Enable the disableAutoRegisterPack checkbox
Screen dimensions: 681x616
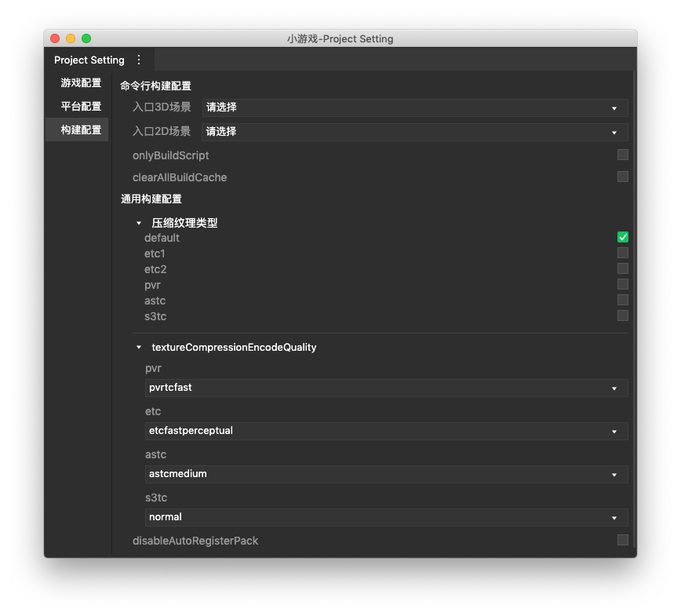pos(622,540)
